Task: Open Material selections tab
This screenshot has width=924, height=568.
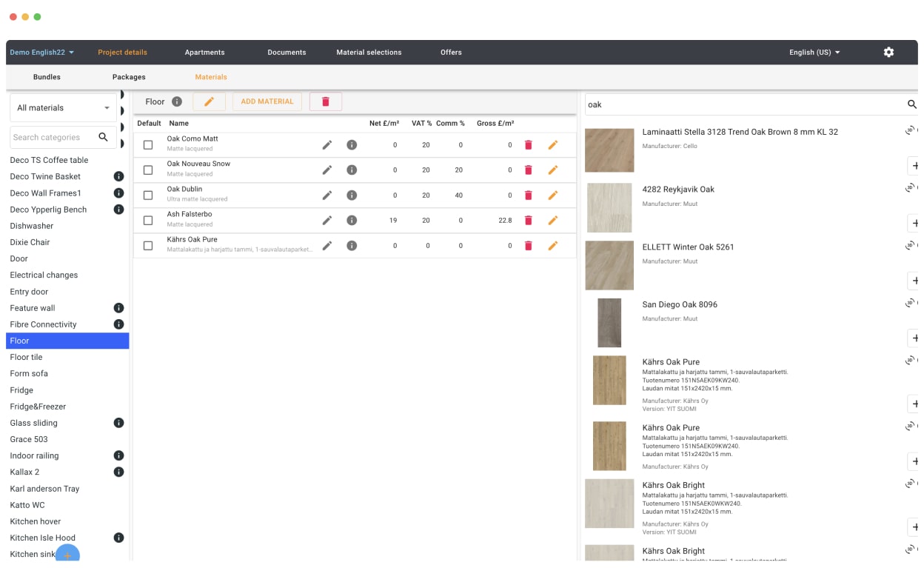Action: point(369,53)
